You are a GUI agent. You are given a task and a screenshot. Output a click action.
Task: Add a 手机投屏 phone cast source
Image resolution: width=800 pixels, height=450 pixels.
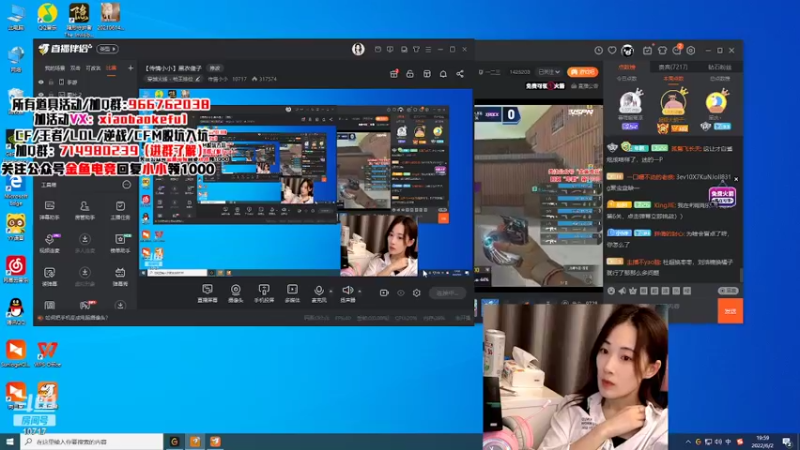pos(264,293)
